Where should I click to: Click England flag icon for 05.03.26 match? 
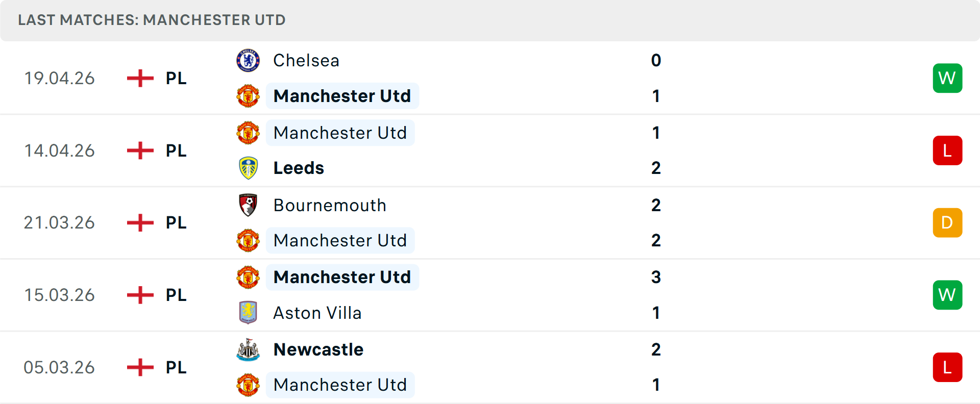[140, 367]
